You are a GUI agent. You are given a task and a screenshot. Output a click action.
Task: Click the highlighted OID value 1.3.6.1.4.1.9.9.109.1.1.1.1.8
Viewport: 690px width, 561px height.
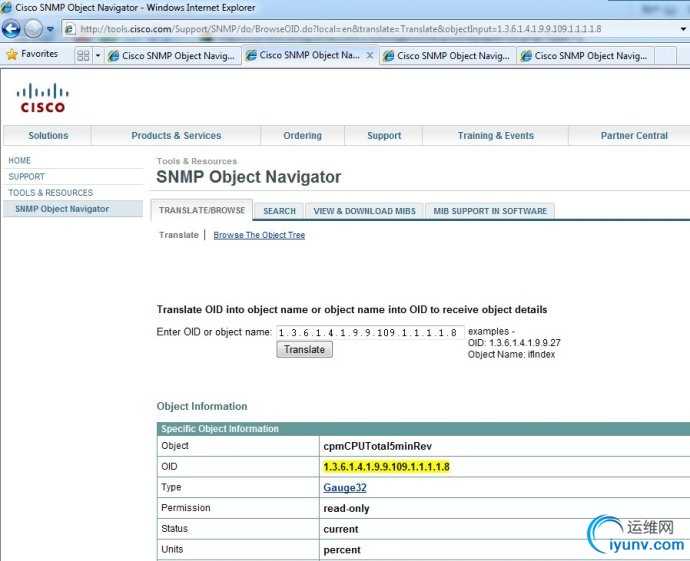(386, 467)
